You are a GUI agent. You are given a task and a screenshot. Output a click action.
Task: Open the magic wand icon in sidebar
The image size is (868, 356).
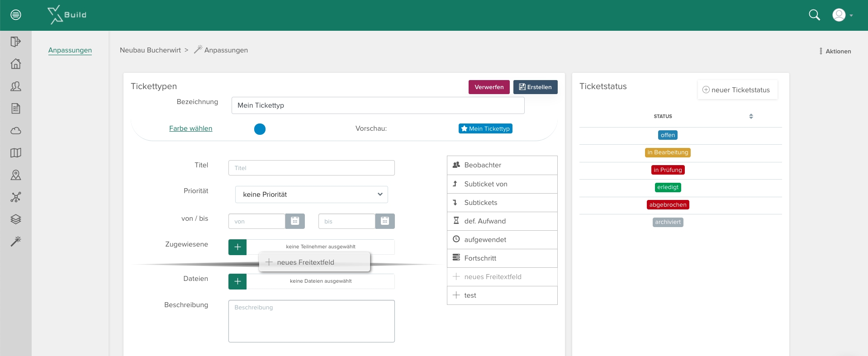[x=16, y=241]
